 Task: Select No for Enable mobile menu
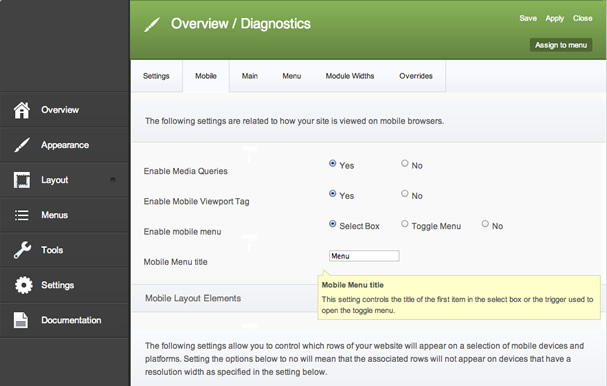(x=485, y=223)
